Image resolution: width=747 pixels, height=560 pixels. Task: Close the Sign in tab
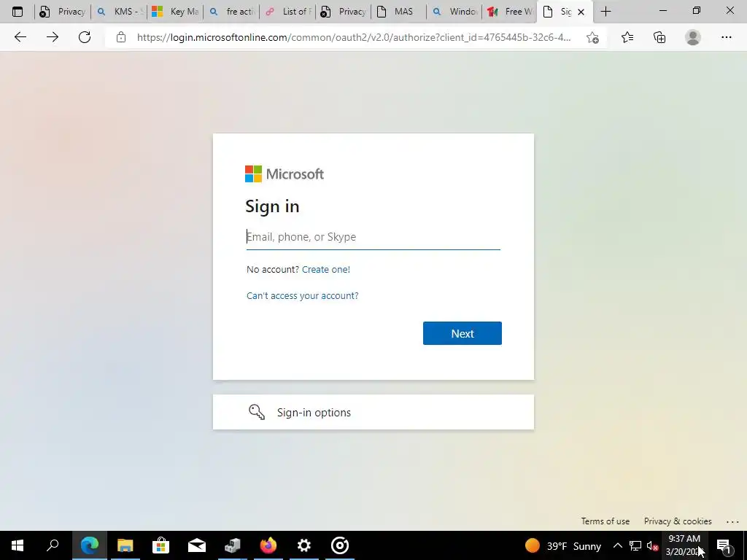tap(581, 12)
